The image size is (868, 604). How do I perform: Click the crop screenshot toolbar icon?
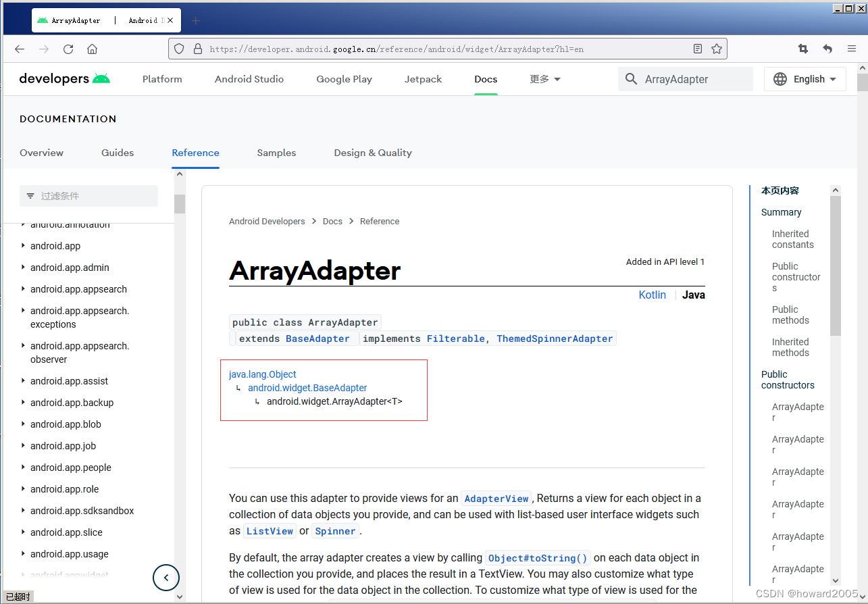pyautogui.click(x=803, y=49)
